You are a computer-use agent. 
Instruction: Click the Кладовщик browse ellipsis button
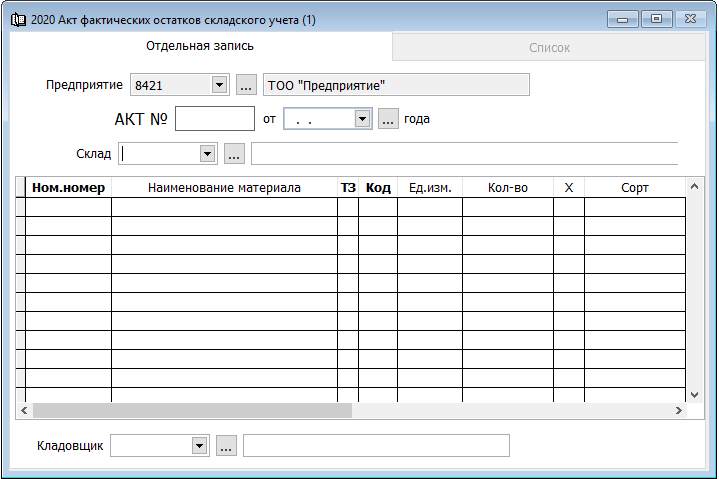pos(226,446)
